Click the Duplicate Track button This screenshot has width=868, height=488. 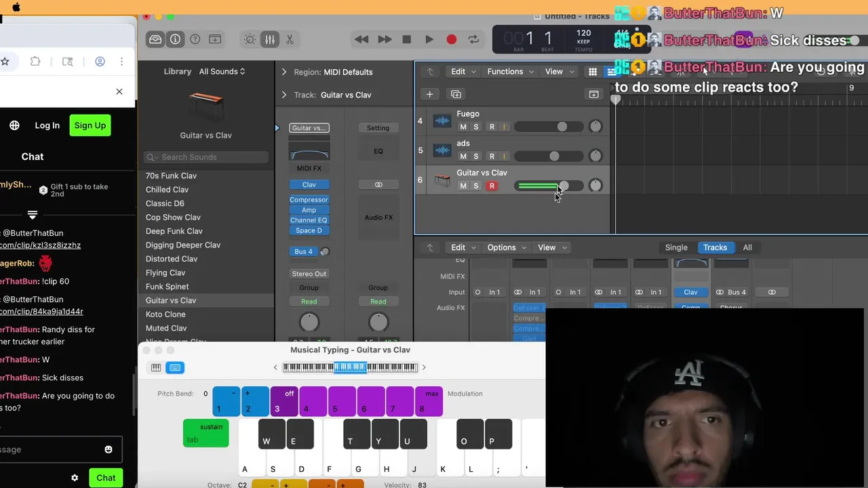point(456,94)
